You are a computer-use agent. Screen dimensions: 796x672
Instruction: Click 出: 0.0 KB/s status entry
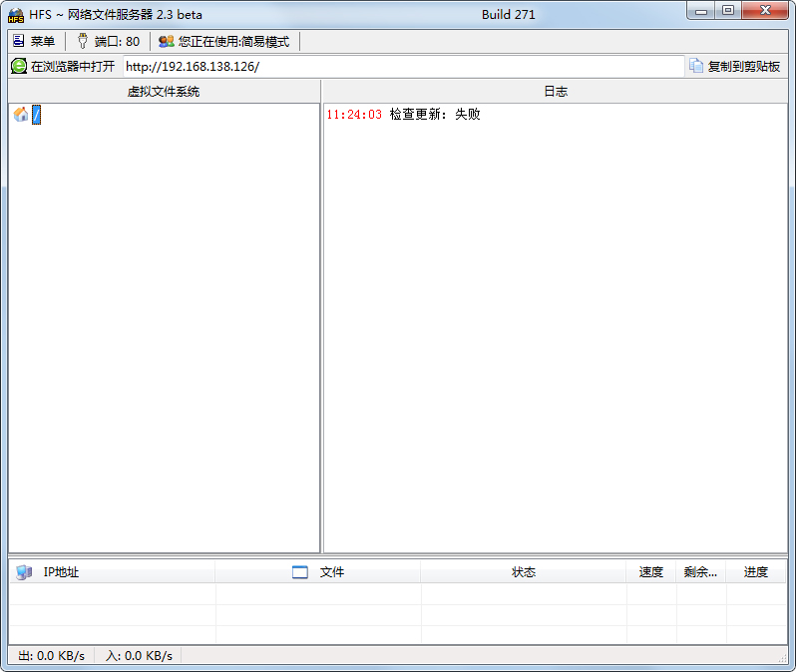click(x=51, y=656)
